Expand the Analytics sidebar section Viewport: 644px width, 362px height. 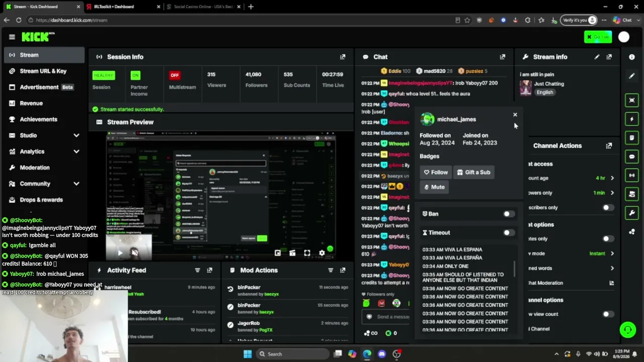pyautogui.click(x=76, y=151)
